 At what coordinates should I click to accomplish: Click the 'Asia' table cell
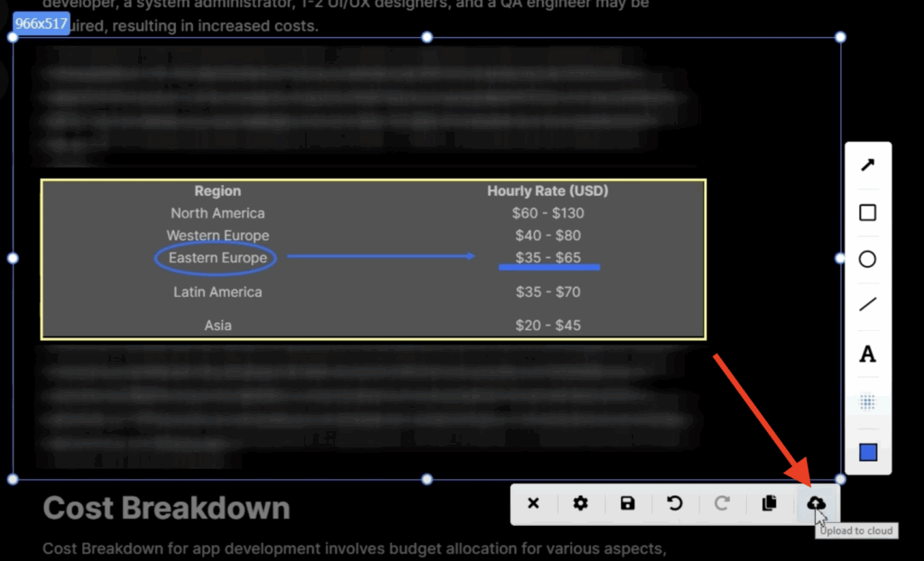coord(217,326)
